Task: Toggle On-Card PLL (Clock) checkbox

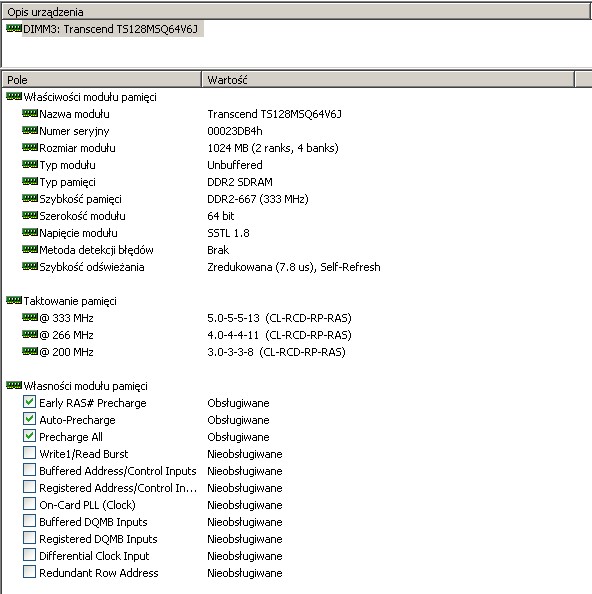Action: pos(30,504)
